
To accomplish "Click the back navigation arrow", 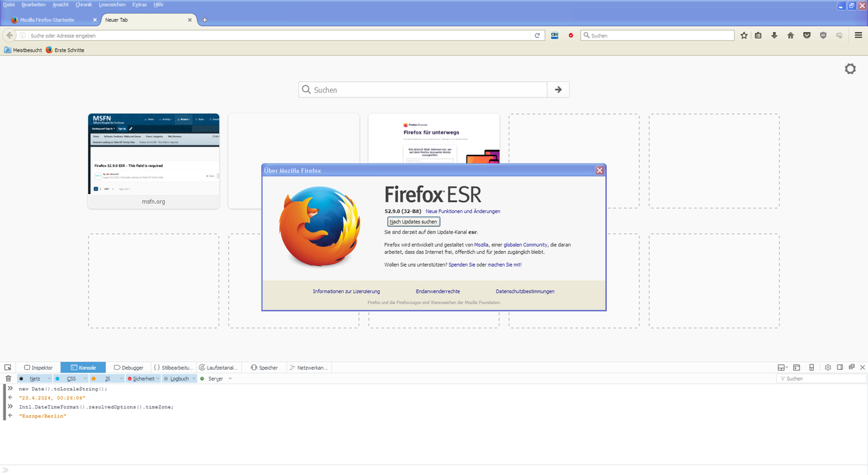I will [x=9, y=35].
